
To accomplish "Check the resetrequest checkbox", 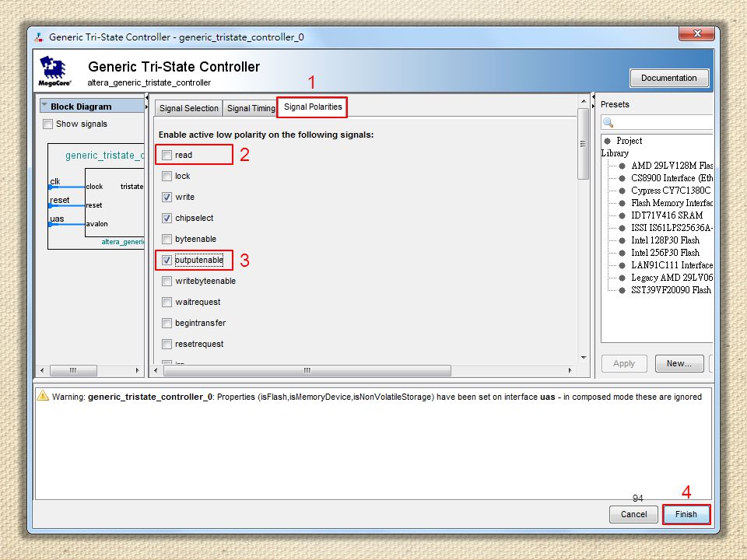I will [167, 344].
